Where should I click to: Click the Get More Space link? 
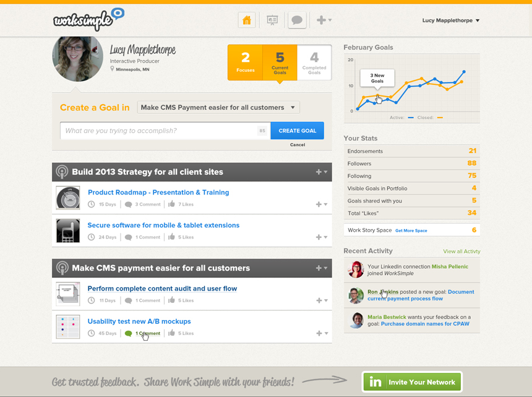point(411,230)
